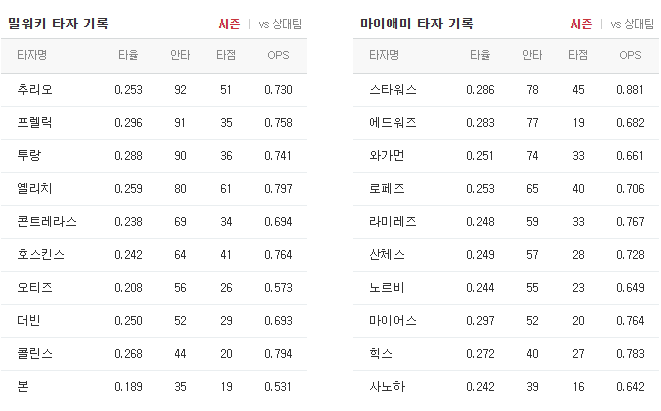Screen dimensions: 661x411
Task: Select vs 상대팀 tab in Miami table
Action: 634,23
